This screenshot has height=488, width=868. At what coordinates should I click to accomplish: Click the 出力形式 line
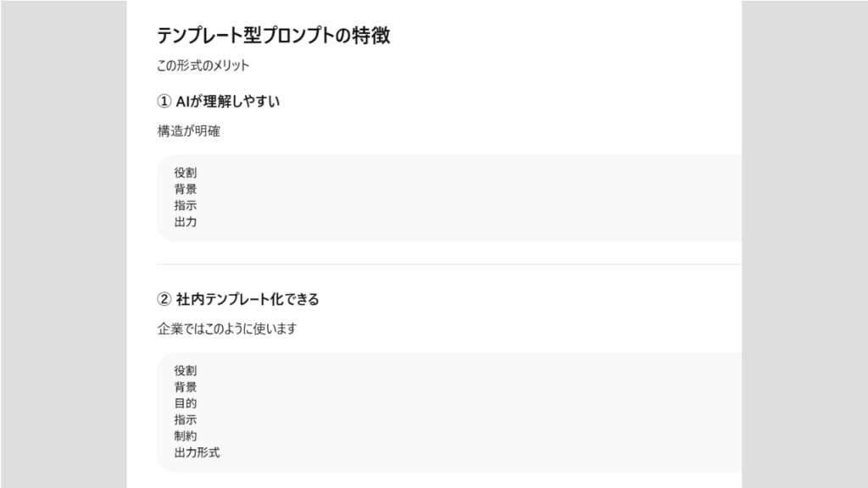(x=197, y=452)
